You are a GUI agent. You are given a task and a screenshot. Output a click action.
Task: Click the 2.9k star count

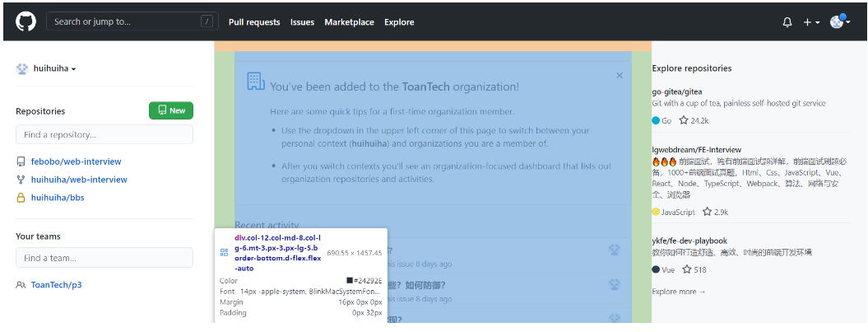pos(722,212)
